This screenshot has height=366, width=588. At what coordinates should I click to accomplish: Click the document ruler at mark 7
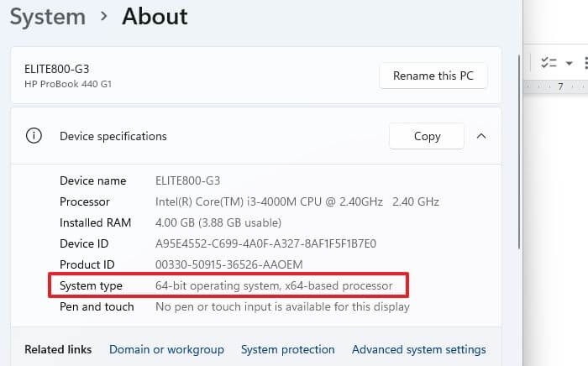560,86
